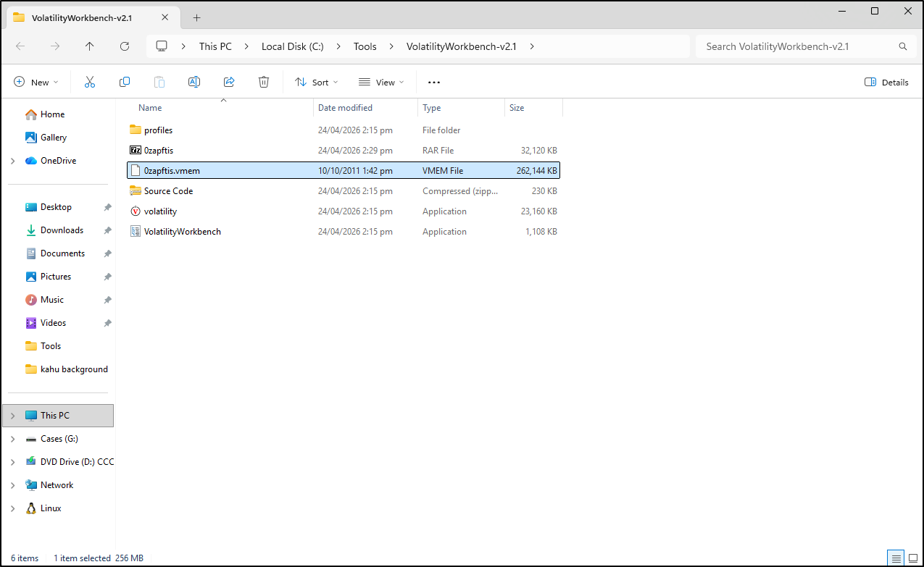The width and height of the screenshot is (924, 567).
Task: Add a new tab with plus
Action: tap(196, 18)
